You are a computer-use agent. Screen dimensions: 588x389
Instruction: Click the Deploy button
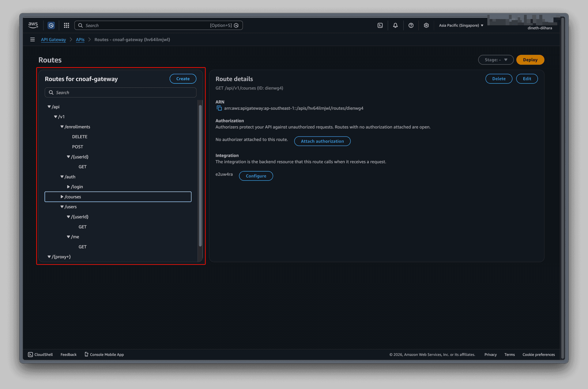[x=530, y=60]
